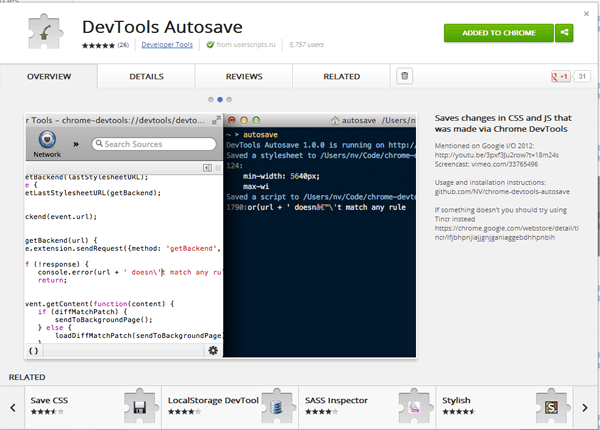The image size is (600, 430).
Task: Select the second screenshot carousel dot
Action: click(220, 99)
